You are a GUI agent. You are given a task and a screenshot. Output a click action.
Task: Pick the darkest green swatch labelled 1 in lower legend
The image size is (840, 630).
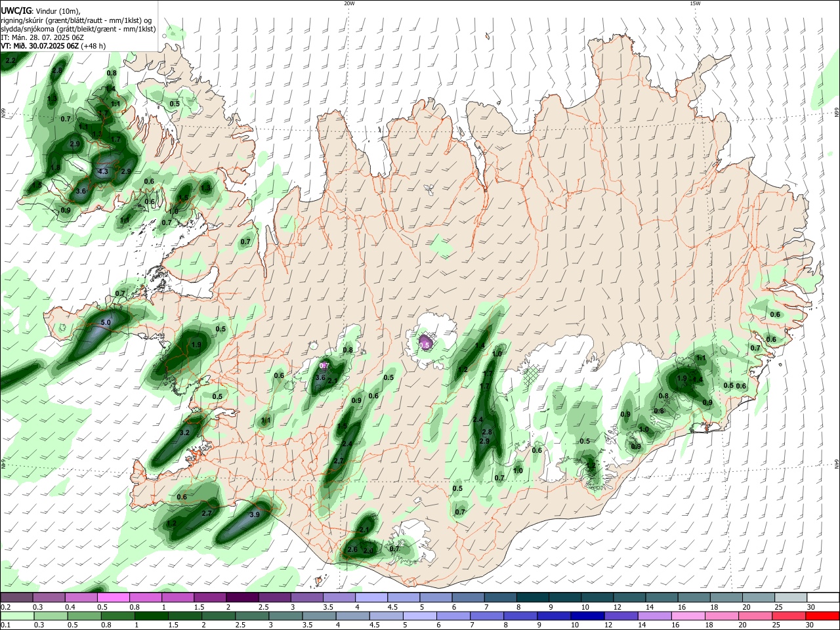click(x=152, y=616)
